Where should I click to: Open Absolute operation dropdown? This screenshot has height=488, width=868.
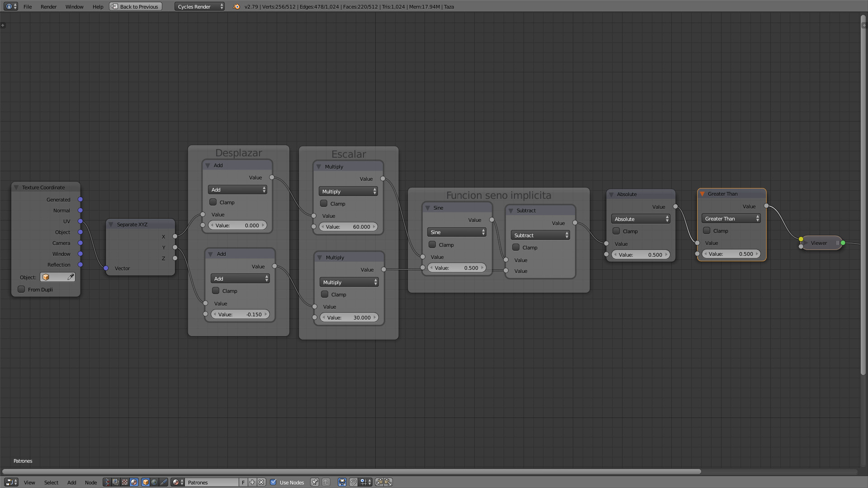coord(641,219)
